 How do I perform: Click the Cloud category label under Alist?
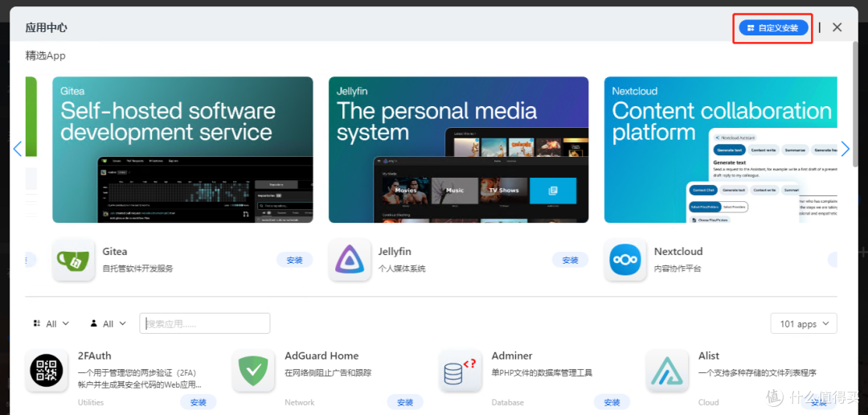[x=709, y=403]
